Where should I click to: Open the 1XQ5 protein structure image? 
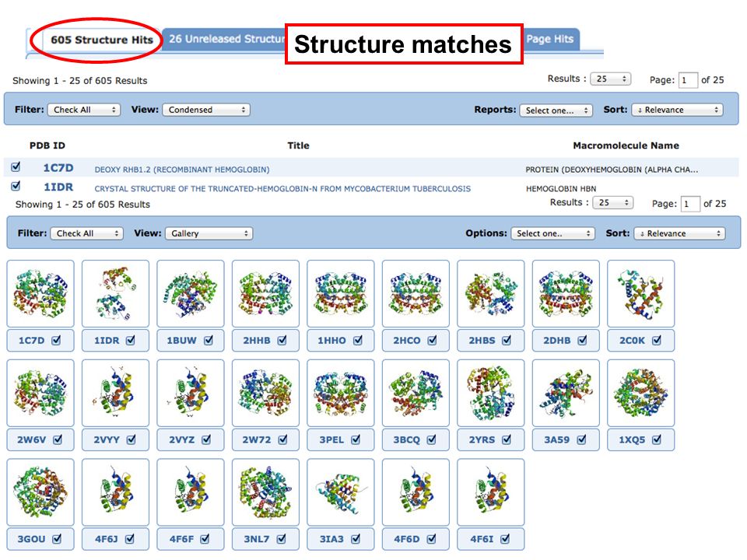click(x=640, y=393)
